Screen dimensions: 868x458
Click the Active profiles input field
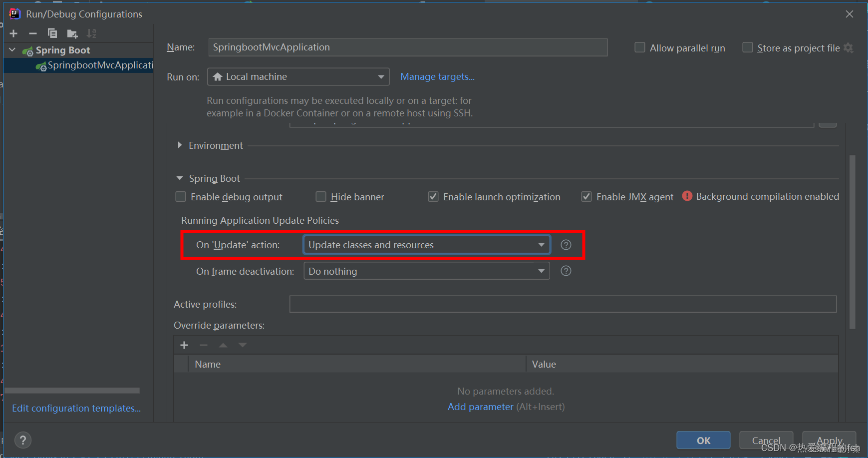coord(563,304)
